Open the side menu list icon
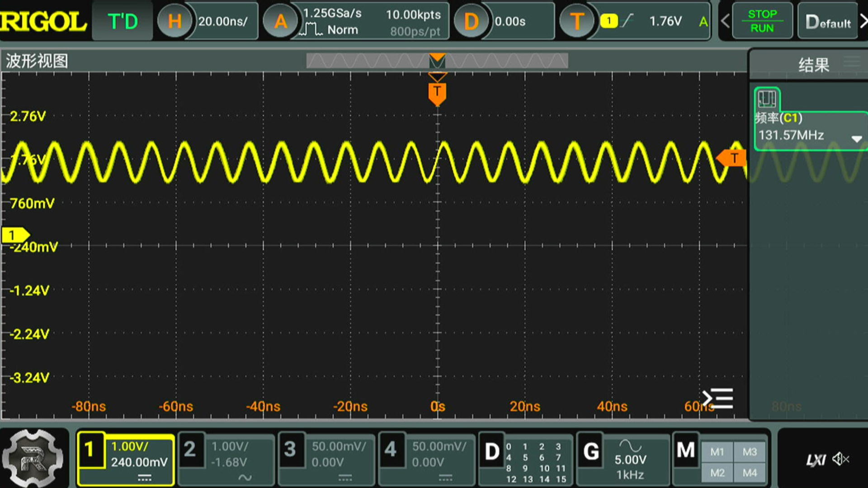Image resolution: width=868 pixels, height=488 pixels. coord(717,399)
